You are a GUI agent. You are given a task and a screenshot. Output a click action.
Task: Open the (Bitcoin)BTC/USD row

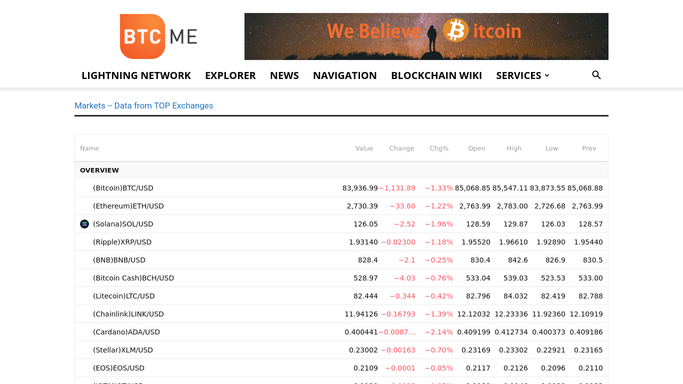click(342, 188)
